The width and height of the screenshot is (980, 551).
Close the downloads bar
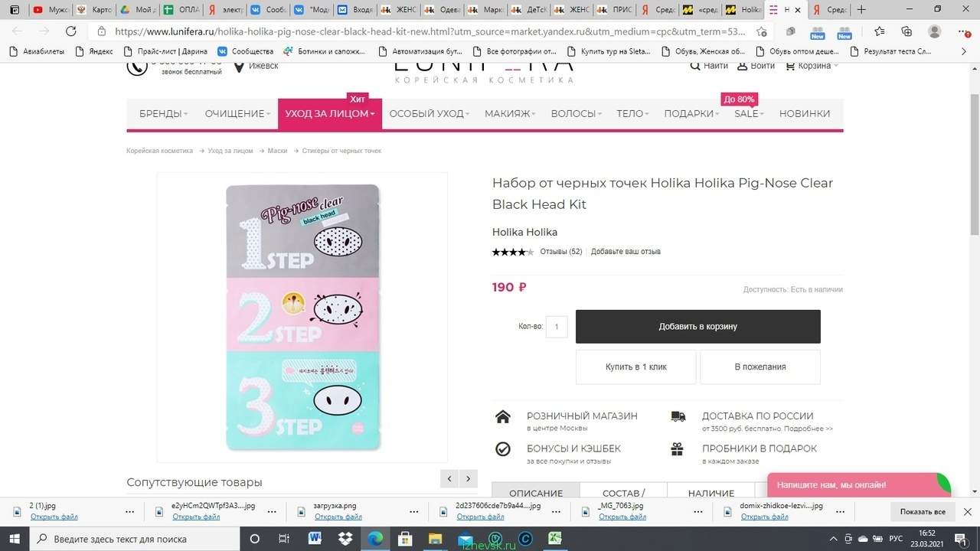tap(967, 512)
